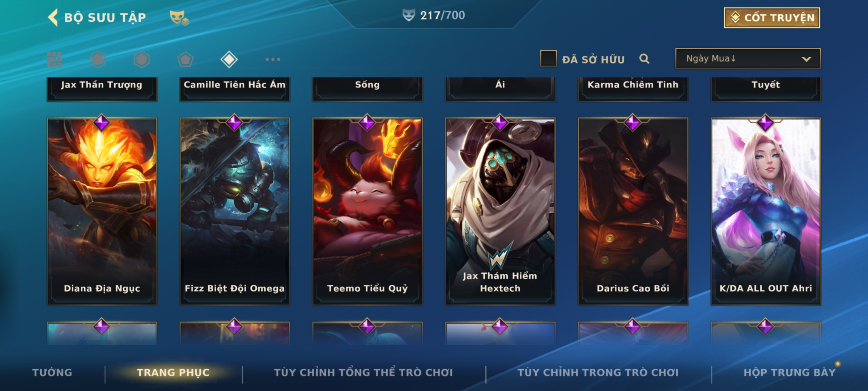Viewport: 868px width, 391px height.
Task: Switch to Tùy Chỉnh Trong Trò Chơi tab
Action: tap(598, 373)
